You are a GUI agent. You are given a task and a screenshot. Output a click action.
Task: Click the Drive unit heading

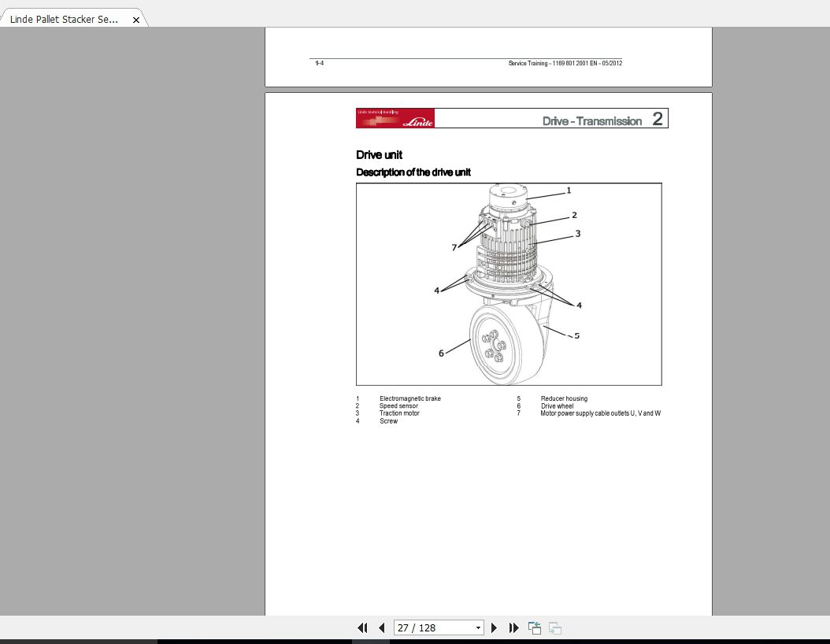[379, 155]
